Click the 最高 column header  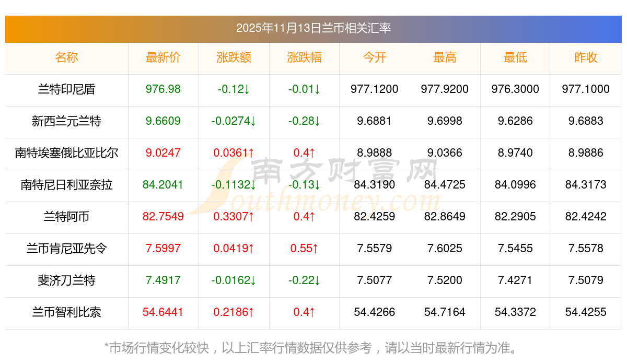click(445, 58)
